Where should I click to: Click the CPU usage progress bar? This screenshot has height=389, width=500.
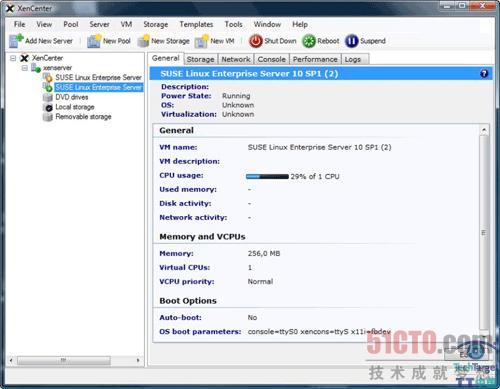pyautogui.click(x=267, y=177)
